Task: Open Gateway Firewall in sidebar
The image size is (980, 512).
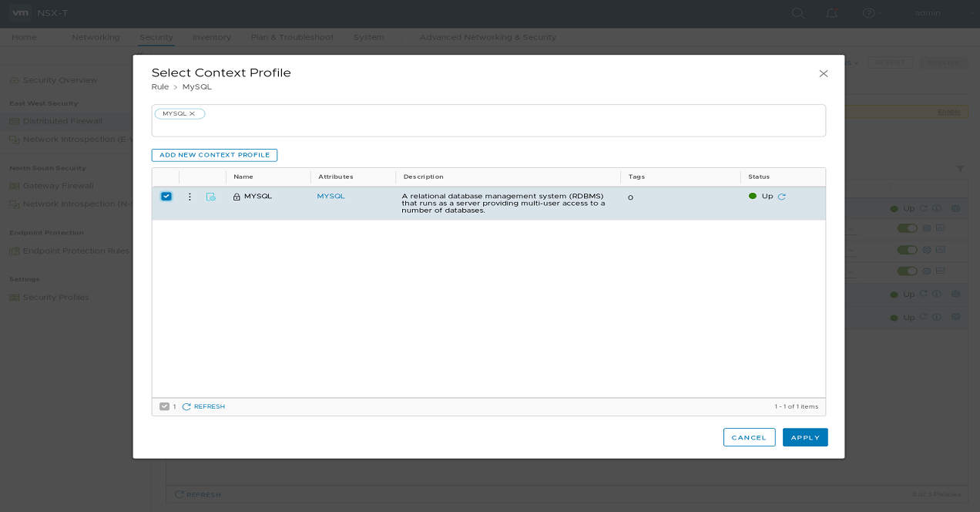Action: coord(58,186)
